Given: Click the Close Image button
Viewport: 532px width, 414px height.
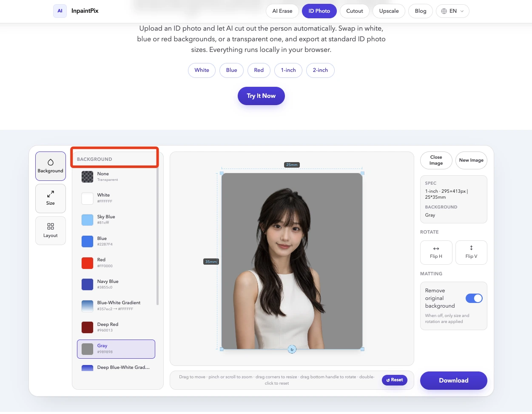Looking at the screenshot, I should pos(436,160).
